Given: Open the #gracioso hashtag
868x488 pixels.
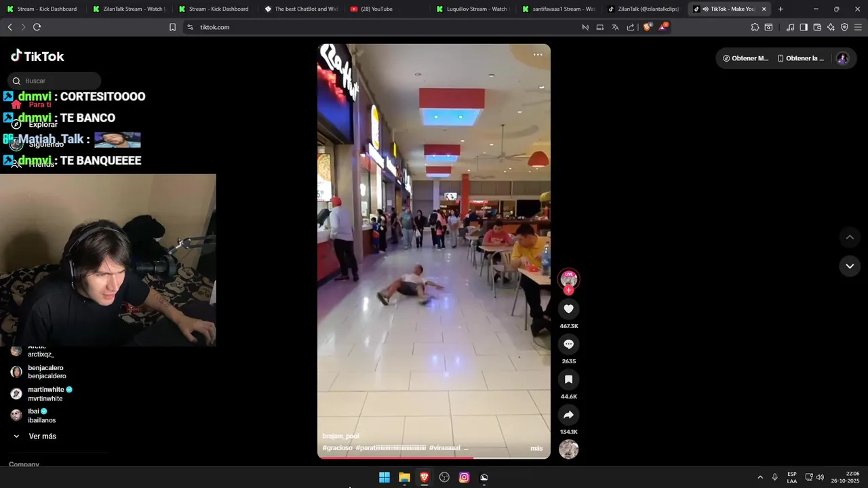Looking at the screenshot, I should click(x=337, y=448).
